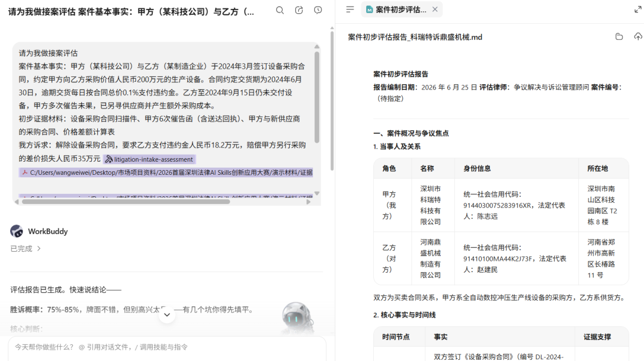The image size is (644, 361).
Task: Focus the 今天帮你做些什么 input field
Action: (167, 347)
